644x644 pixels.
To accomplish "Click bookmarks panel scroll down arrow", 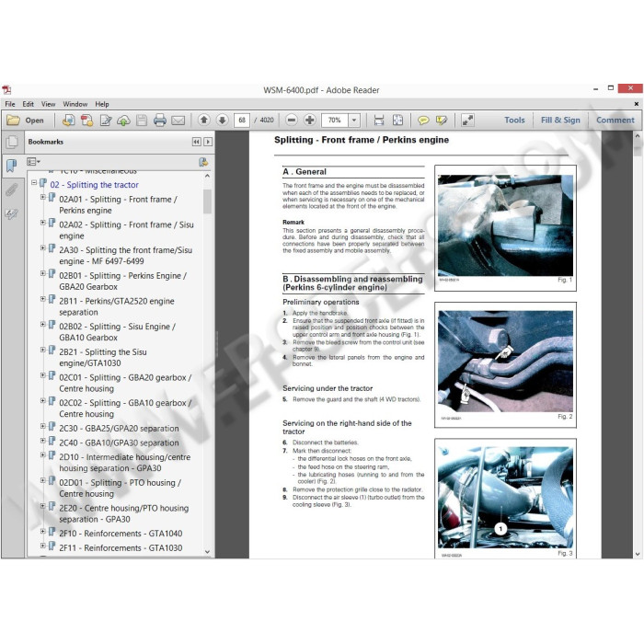I will click(207, 552).
